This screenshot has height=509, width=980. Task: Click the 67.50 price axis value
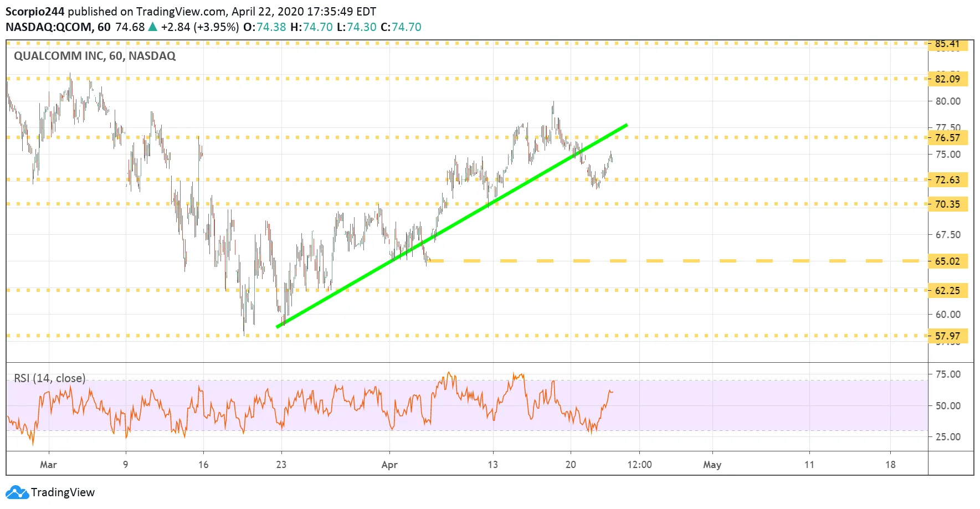(x=948, y=234)
